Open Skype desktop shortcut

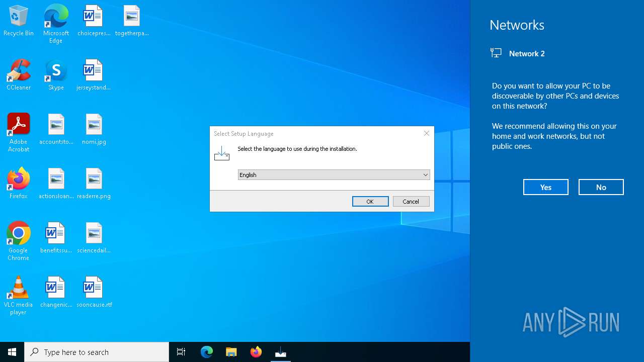click(56, 75)
